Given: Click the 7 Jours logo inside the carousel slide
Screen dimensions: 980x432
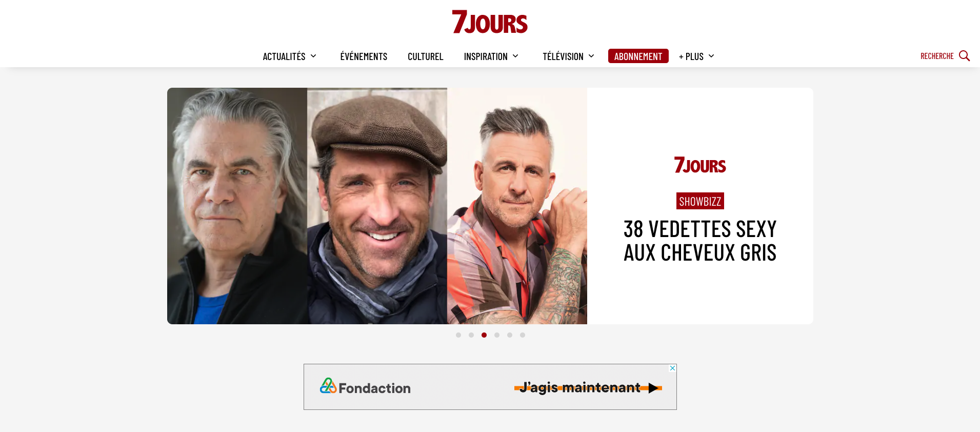Looking at the screenshot, I should [700, 165].
